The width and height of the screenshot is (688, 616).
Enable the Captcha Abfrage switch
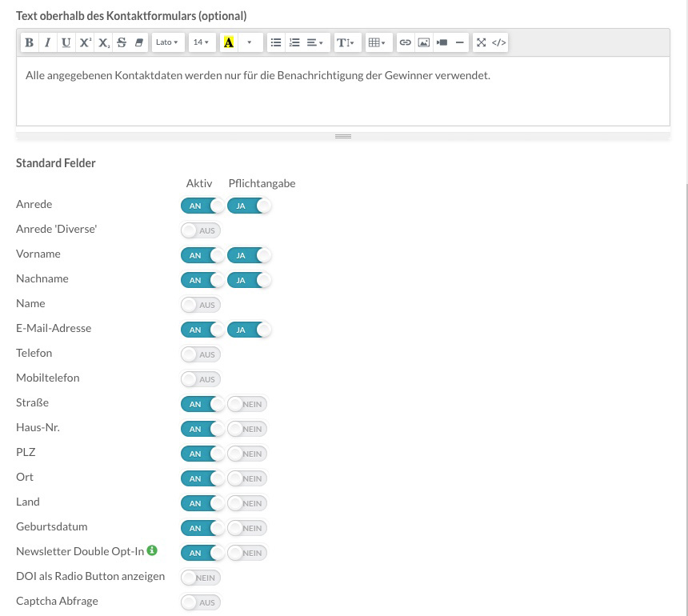click(x=201, y=602)
